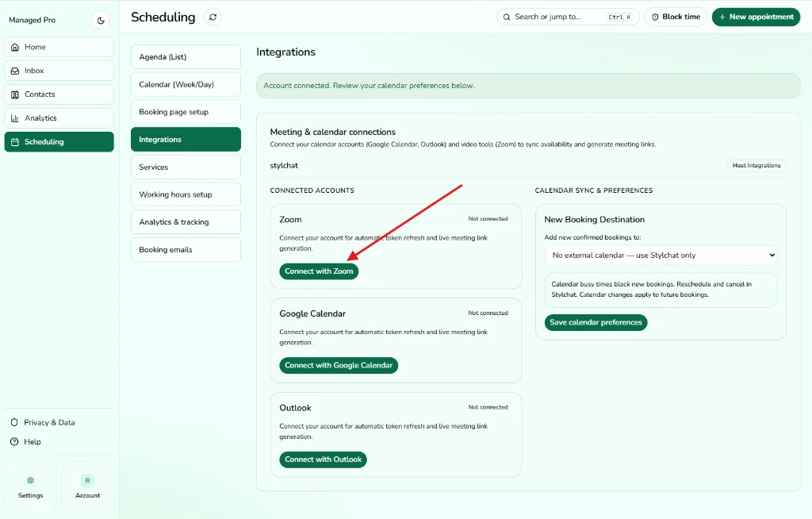Viewport: 812px width, 519px height.
Task: Click the Block time button
Action: click(676, 17)
